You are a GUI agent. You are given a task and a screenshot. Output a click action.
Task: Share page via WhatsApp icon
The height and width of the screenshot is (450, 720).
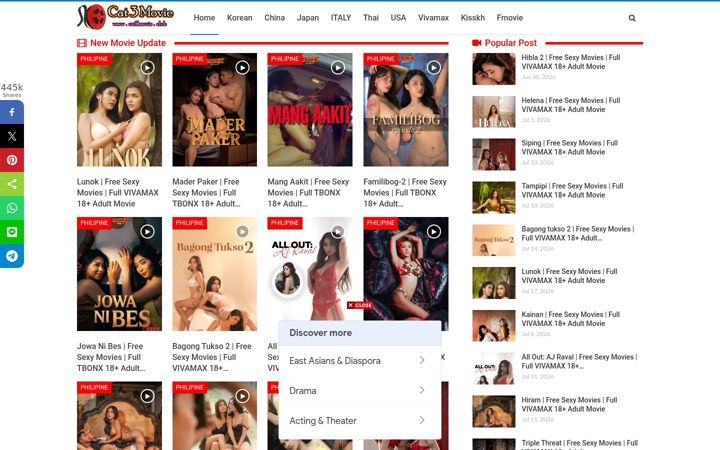[12, 208]
